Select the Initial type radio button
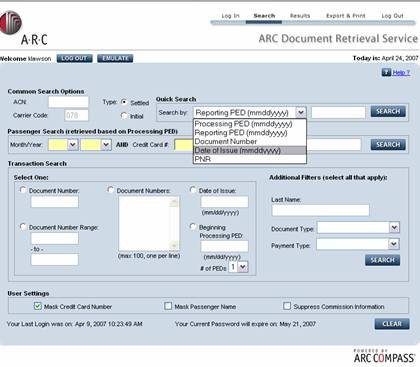Screen dimensions: 420x367 [x=124, y=116]
